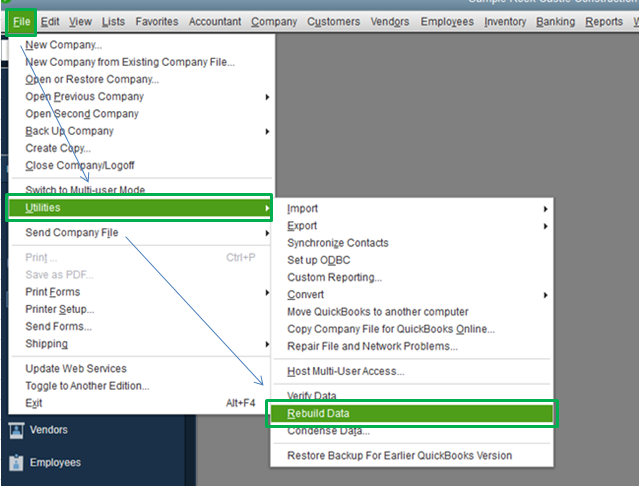Select Verify Data utility
639x486 pixels.
(x=412, y=395)
